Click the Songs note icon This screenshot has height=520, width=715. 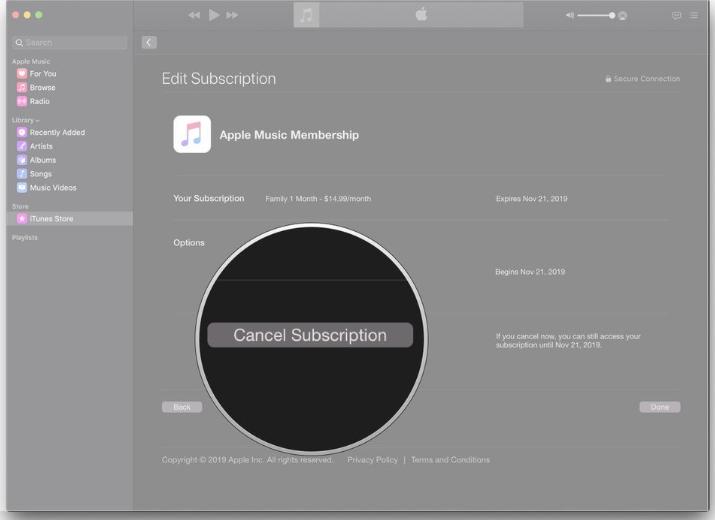22,173
